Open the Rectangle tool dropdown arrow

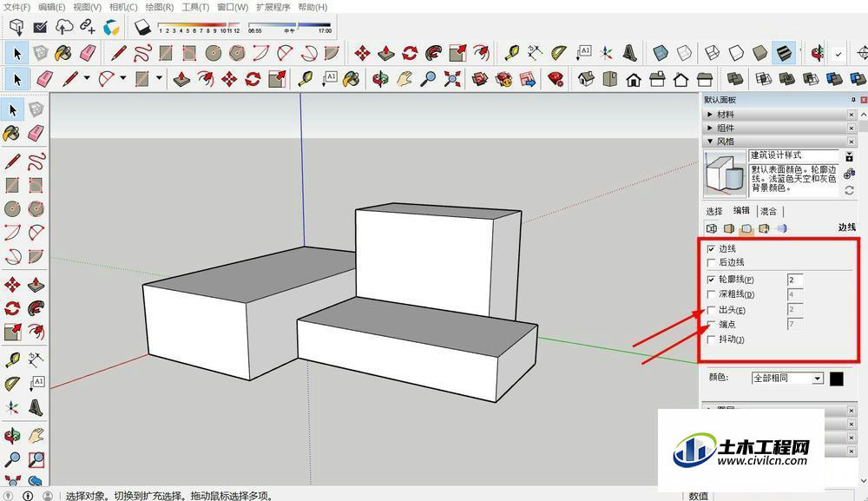(x=159, y=79)
